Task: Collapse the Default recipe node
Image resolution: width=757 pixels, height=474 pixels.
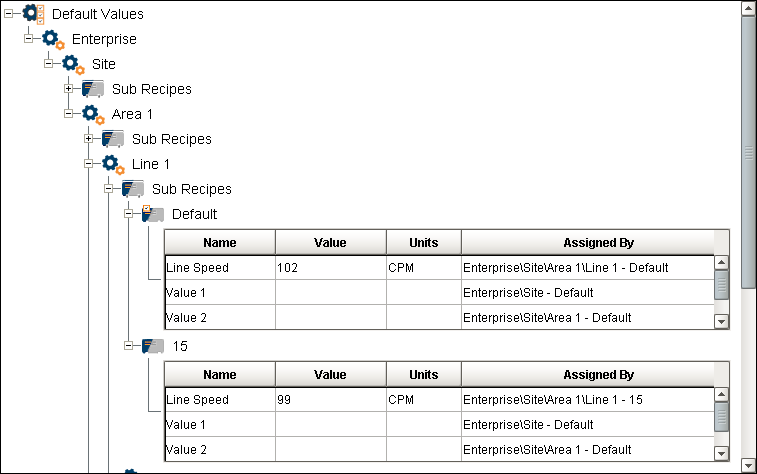Action: coord(129,213)
